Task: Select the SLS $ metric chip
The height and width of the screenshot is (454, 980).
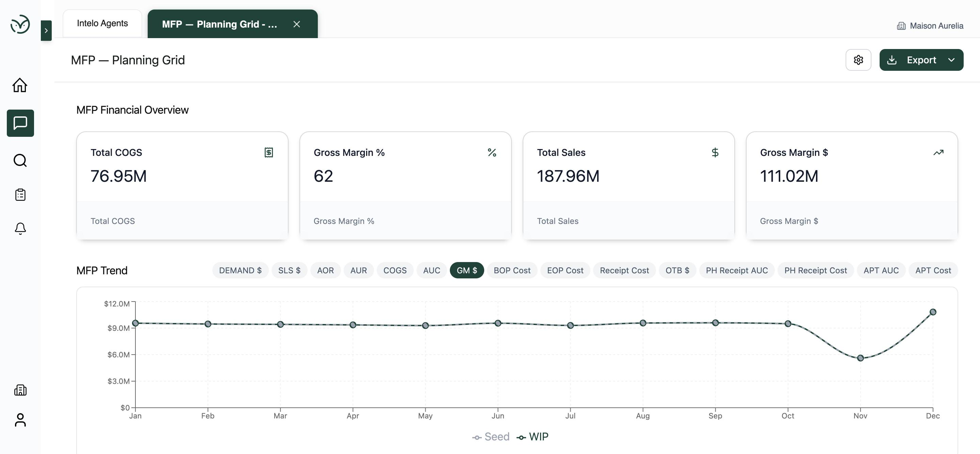Action: point(289,270)
